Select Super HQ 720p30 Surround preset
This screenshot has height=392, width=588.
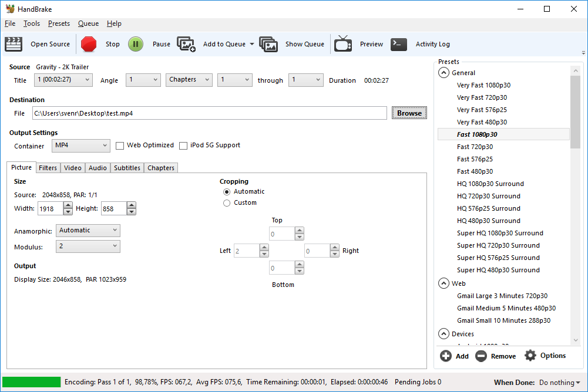(x=498, y=245)
